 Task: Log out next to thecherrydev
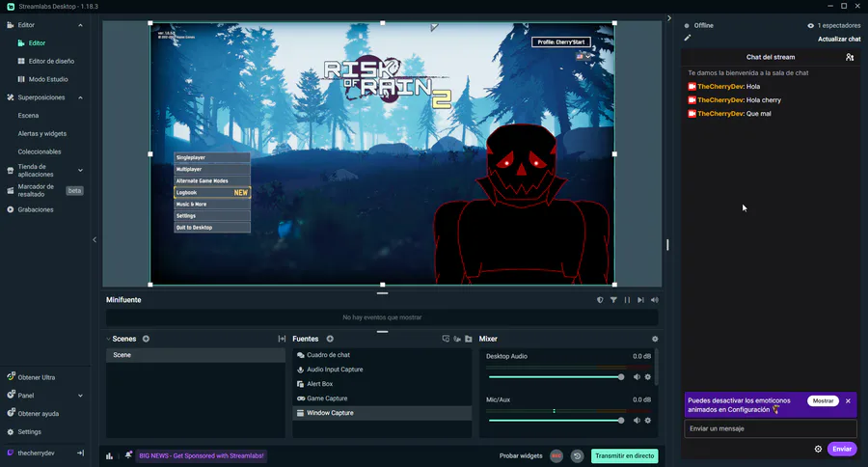tap(80, 453)
